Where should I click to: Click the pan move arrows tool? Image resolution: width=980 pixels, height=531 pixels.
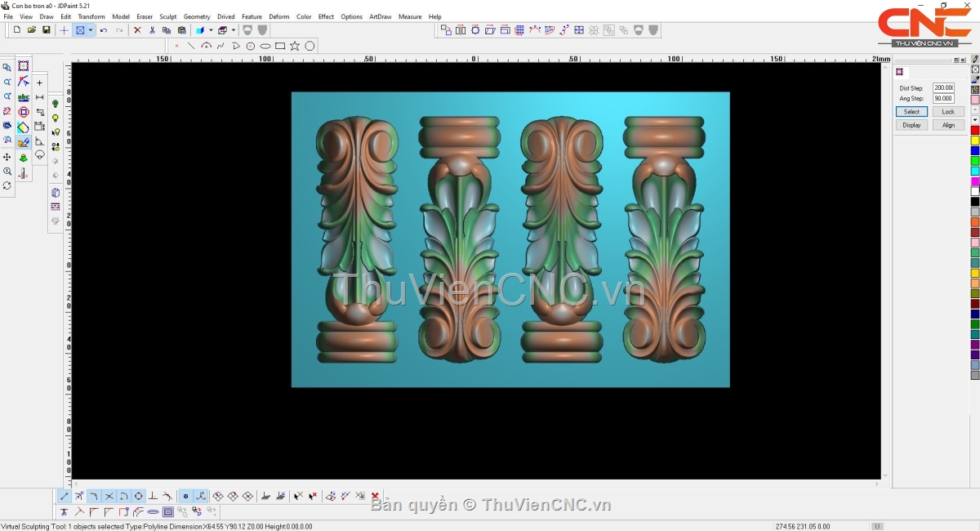point(7,157)
